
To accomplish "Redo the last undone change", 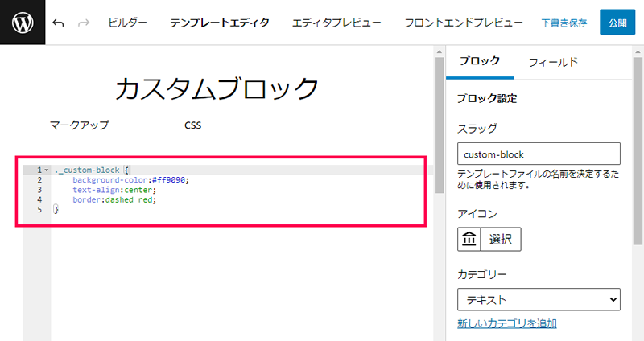I will 84,23.
